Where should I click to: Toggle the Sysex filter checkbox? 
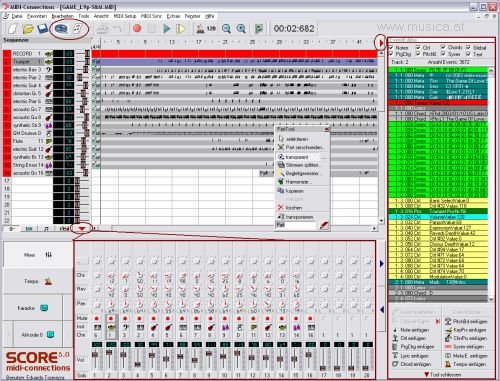pyautogui.click(x=443, y=54)
